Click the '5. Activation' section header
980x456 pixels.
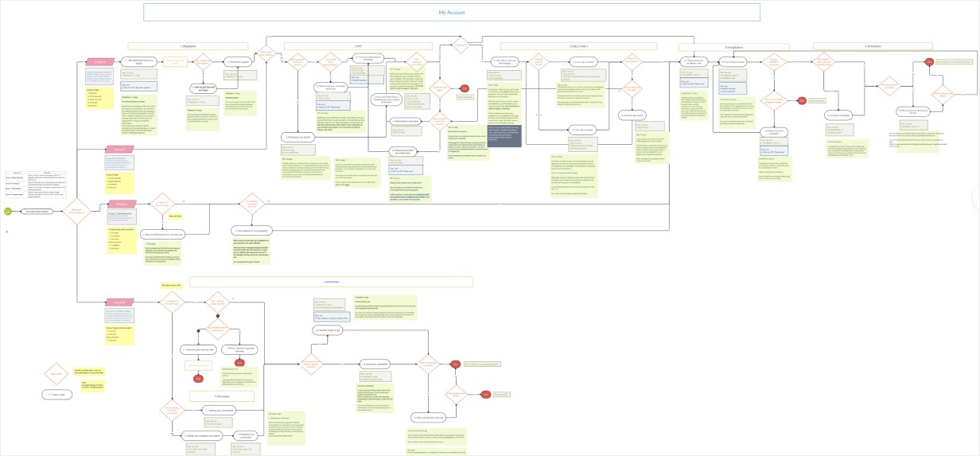click(x=873, y=46)
